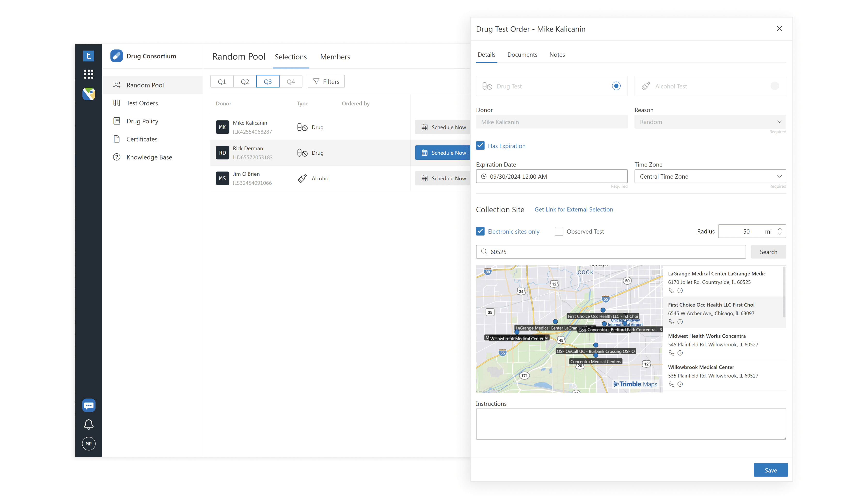868x498 pixels.
Task: Switch to the Details tab
Action: click(x=486, y=55)
